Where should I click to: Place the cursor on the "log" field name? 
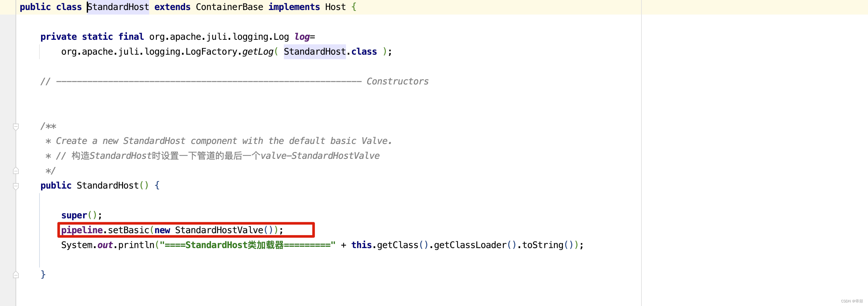pos(302,37)
